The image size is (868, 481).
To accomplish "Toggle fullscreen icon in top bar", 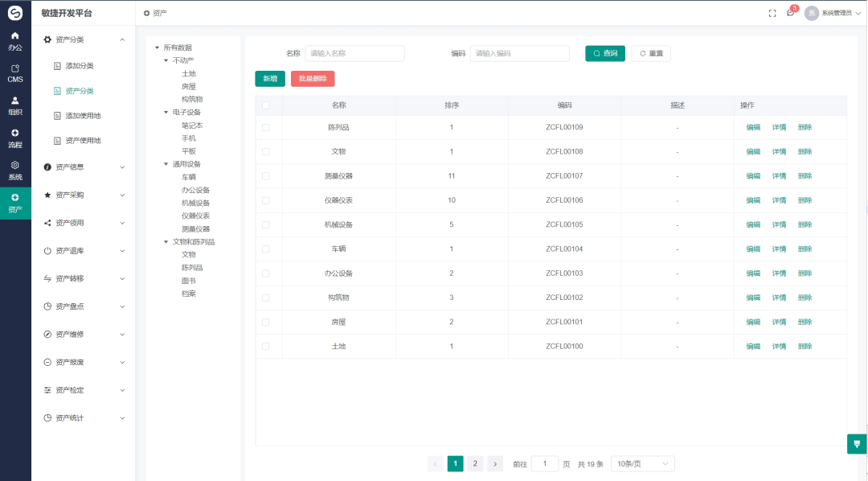I will [x=772, y=13].
